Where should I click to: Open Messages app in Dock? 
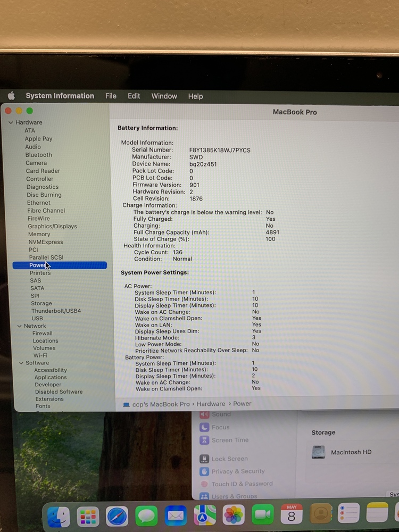(x=146, y=516)
